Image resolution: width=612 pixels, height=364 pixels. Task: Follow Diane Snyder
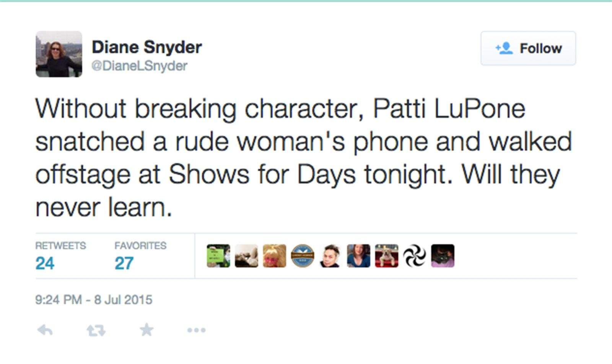click(x=528, y=49)
